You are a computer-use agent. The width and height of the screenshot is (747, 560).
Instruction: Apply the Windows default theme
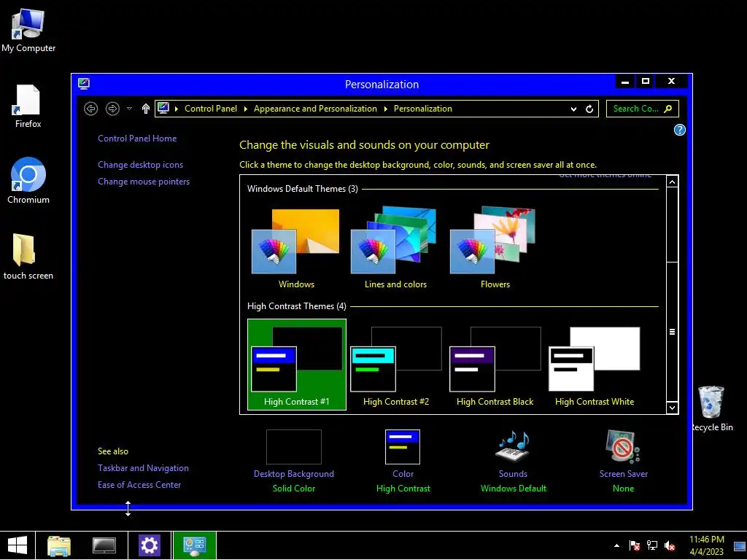[x=296, y=248]
